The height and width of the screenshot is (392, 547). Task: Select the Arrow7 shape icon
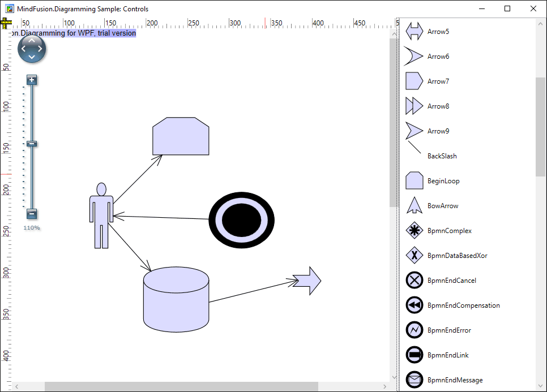click(x=414, y=81)
